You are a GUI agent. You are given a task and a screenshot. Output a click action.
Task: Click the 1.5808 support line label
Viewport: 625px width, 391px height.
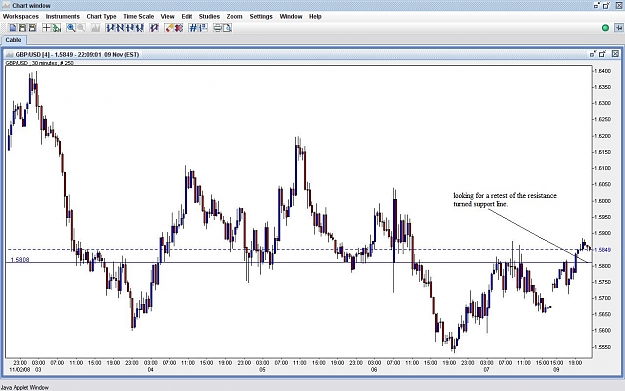(x=20, y=259)
